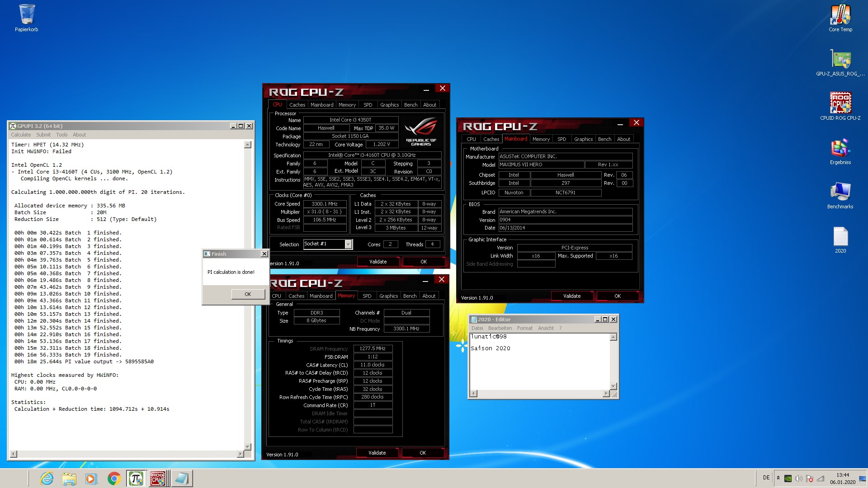
Task: Switch to Caches tab in Memory window
Action: [x=296, y=296]
